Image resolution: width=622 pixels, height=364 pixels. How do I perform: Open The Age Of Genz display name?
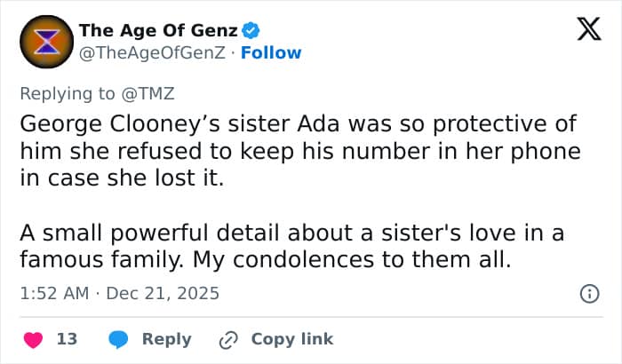pos(158,31)
